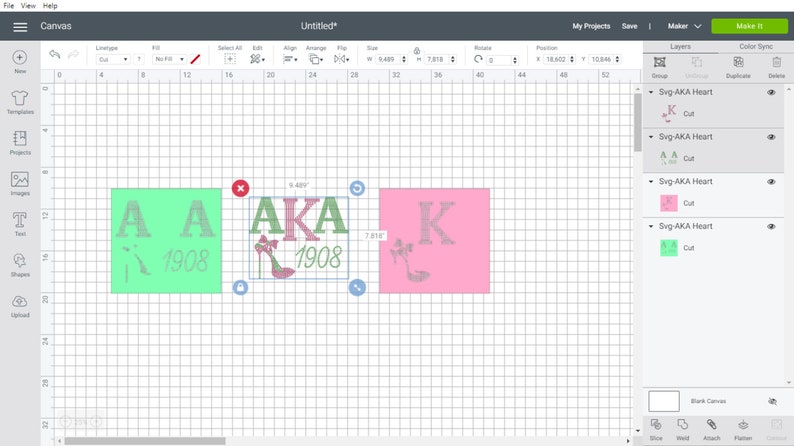The image size is (794, 446).
Task: Hide second Svg-AKA Heart layer with A A thumbnail
Action: coord(771,137)
